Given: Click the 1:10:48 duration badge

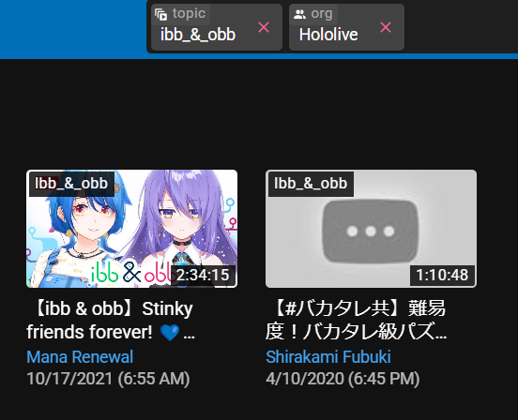Looking at the screenshot, I should (x=442, y=275).
